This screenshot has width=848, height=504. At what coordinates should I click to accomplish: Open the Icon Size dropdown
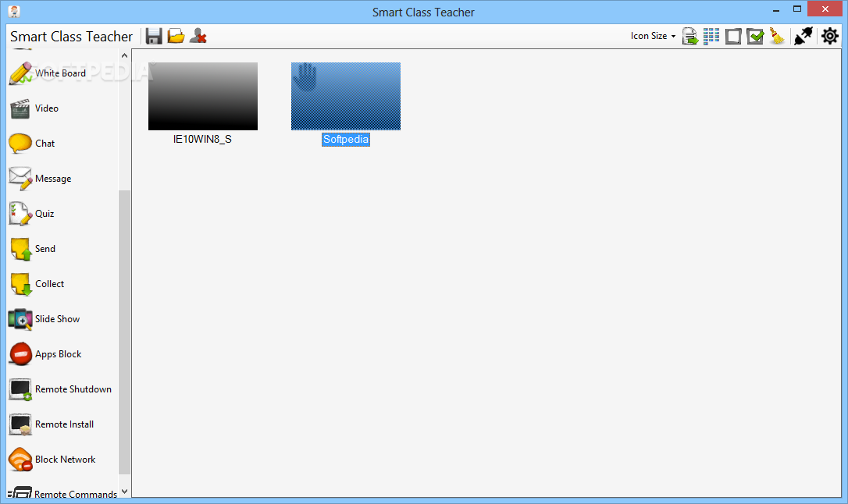653,36
